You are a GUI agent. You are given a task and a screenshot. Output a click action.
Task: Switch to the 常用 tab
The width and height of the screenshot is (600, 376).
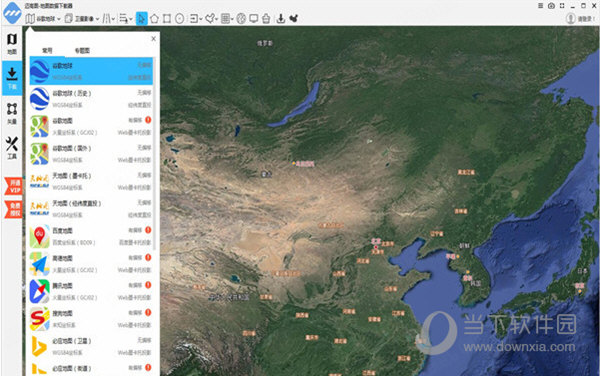click(47, 50)
